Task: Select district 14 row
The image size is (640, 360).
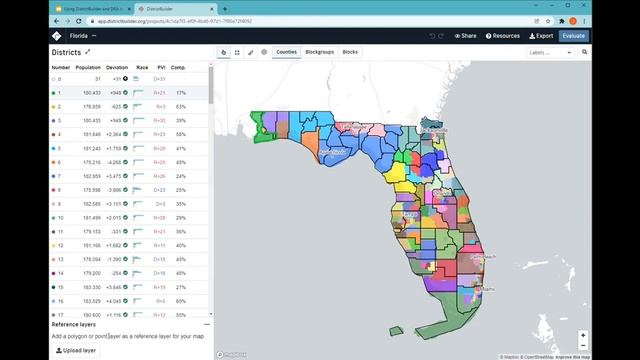Action: click(129, 273)
